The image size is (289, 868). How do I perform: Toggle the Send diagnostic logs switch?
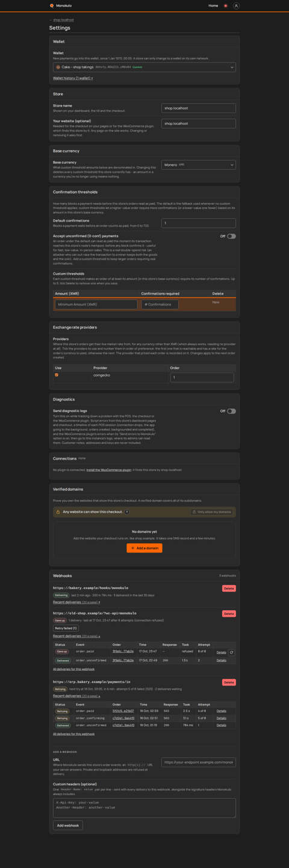coord(232,411)
